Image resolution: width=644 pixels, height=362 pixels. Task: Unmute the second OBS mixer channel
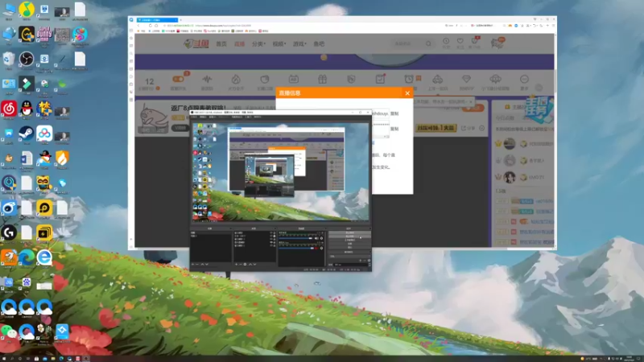[316, 248]
